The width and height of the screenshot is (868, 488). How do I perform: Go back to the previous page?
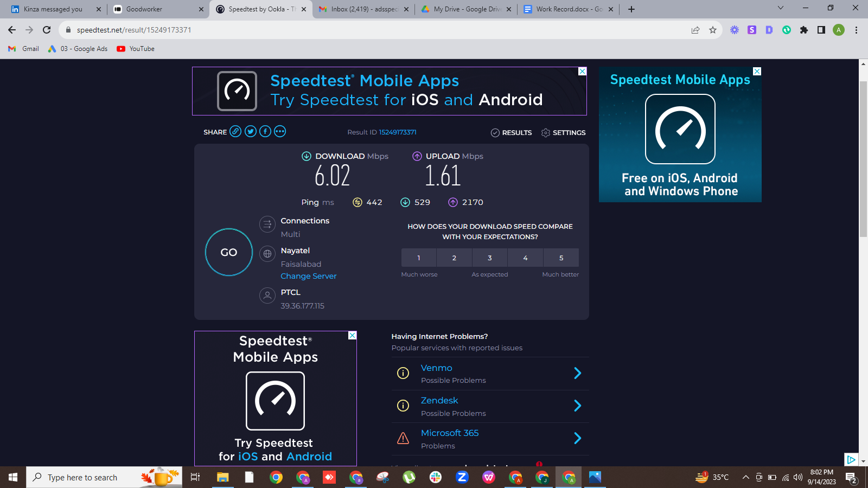tap(12, 30)
